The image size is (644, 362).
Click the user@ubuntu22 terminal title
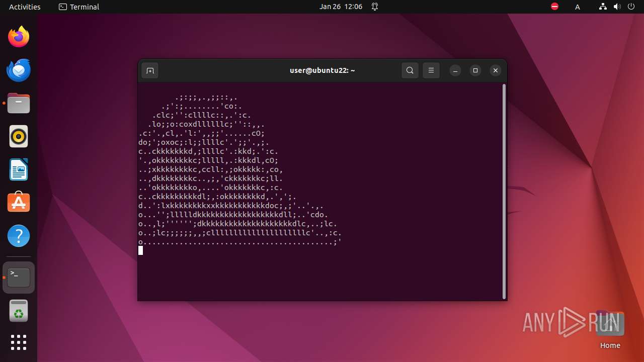coord(323,70)
